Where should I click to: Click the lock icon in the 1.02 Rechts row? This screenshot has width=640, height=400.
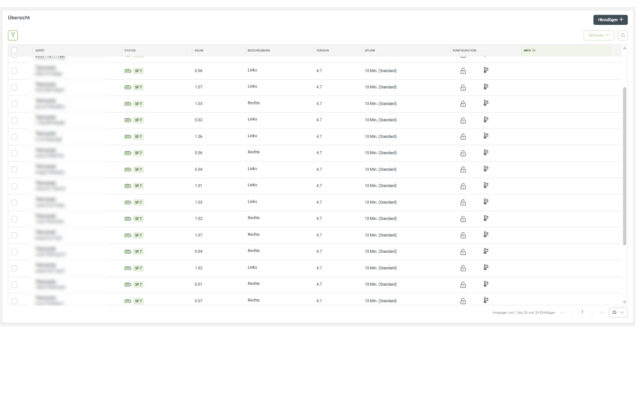tap(463, 219)
